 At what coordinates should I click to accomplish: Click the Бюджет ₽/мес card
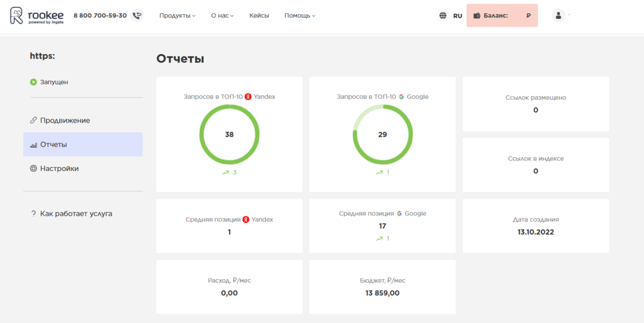[x=382, y=287]
